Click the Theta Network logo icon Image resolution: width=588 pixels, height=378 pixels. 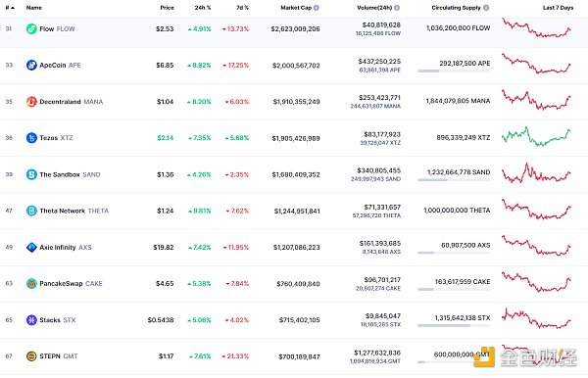31,211
